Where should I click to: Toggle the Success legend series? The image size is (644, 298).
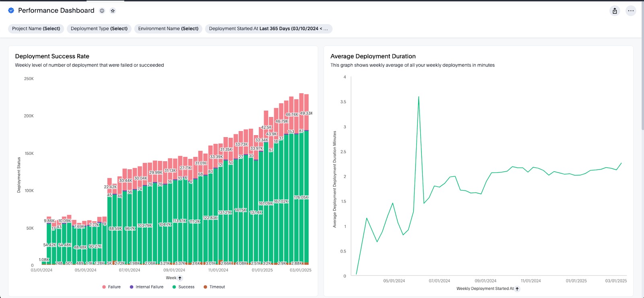coord(184,287)
